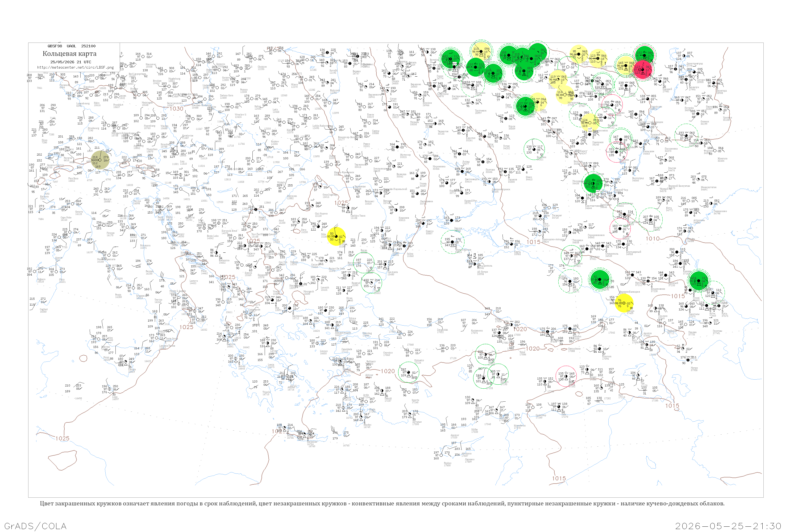Select the "Chojnice" station name

click(262, 67)
